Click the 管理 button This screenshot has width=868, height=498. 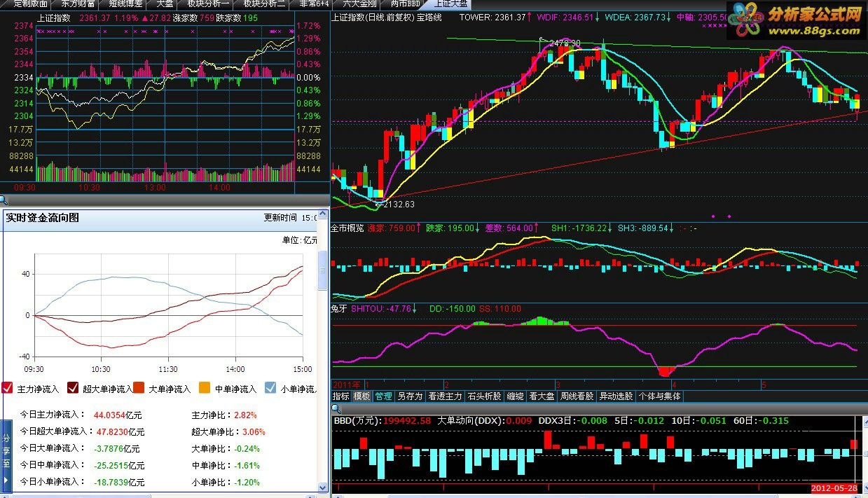pyautogui.click(x=383, y=396)
